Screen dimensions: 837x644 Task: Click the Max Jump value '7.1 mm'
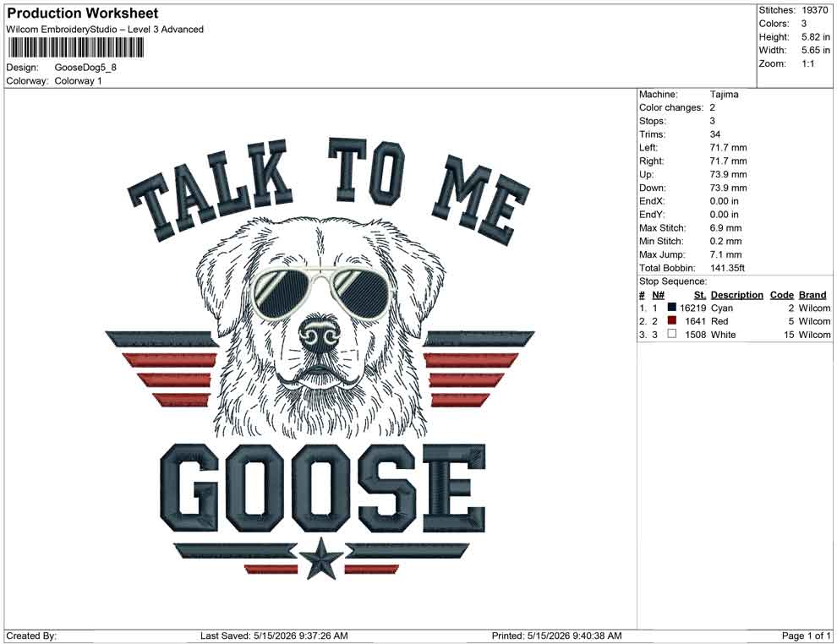tap(725, 254)
